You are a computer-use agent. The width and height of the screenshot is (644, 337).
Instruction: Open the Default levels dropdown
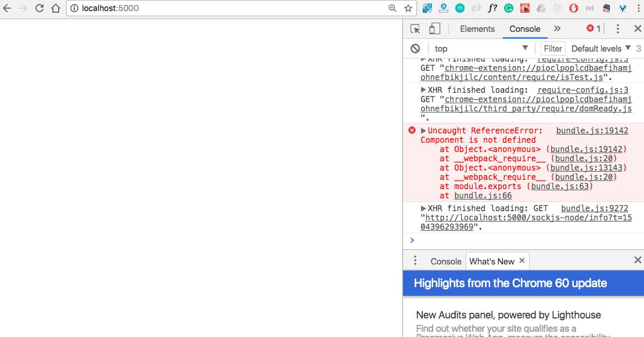tap(601, 49)
